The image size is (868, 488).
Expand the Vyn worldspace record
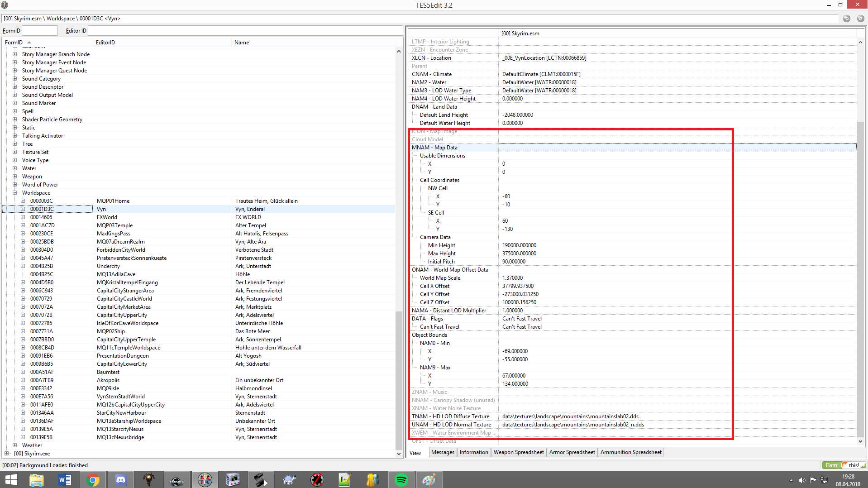(23, 209)
